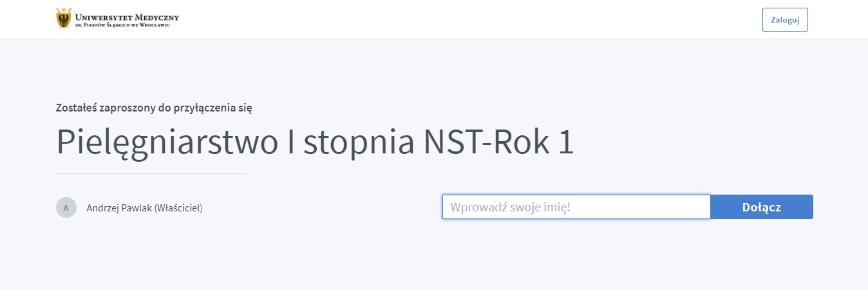Click the thin divider line under the title
Screen dimensions: 868x290
coord(151,173)
